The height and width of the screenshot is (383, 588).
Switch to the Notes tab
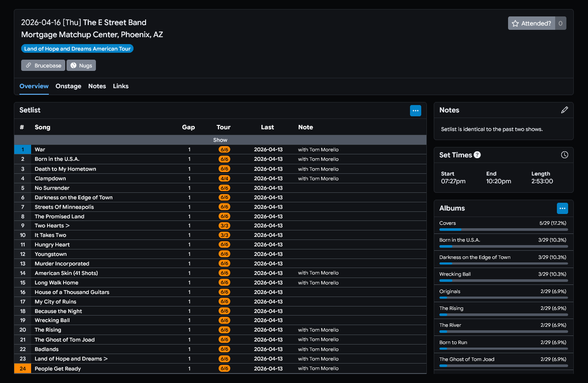pos(97,86)
